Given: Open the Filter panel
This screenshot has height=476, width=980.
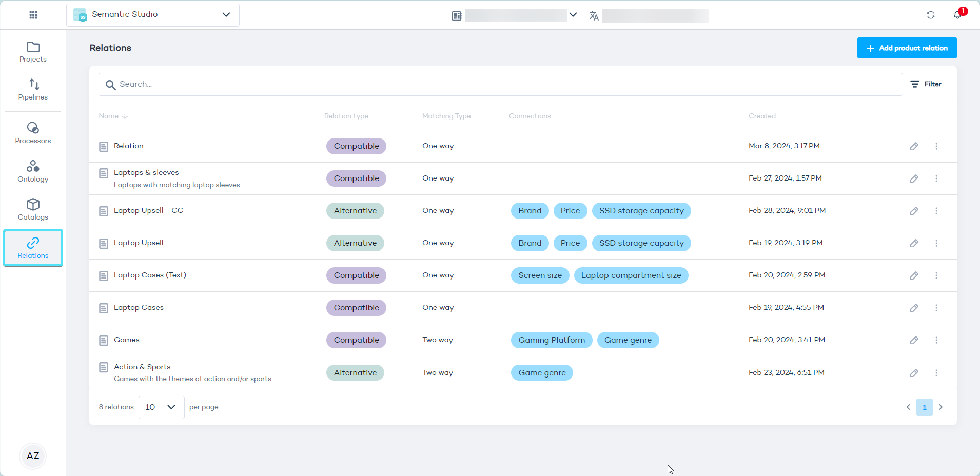Looking at the screenshot, I should [x=926, y=84].
